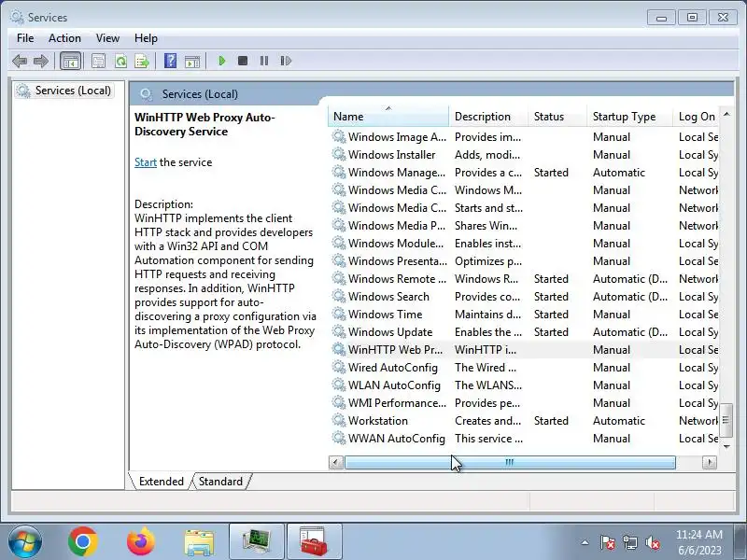Select Services (Local) in the console tree

(63, 91)
